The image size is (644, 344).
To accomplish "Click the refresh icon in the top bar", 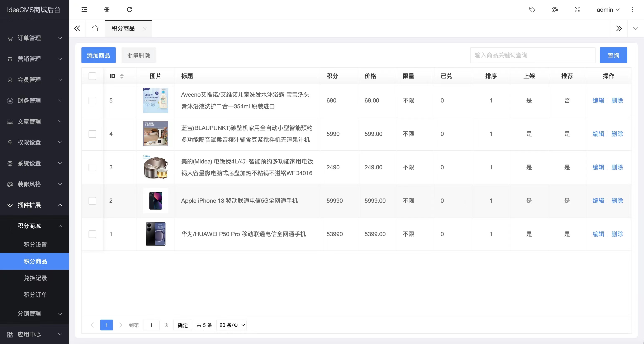I will (x=129, y=9).
